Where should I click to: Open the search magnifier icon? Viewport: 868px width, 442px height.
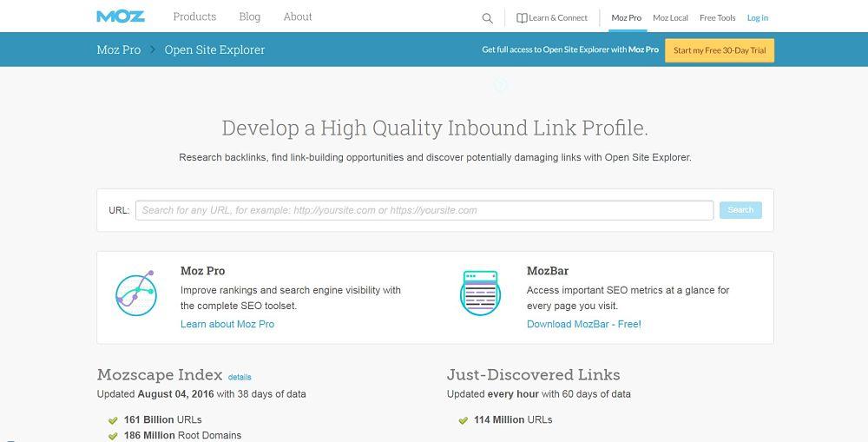487,18
